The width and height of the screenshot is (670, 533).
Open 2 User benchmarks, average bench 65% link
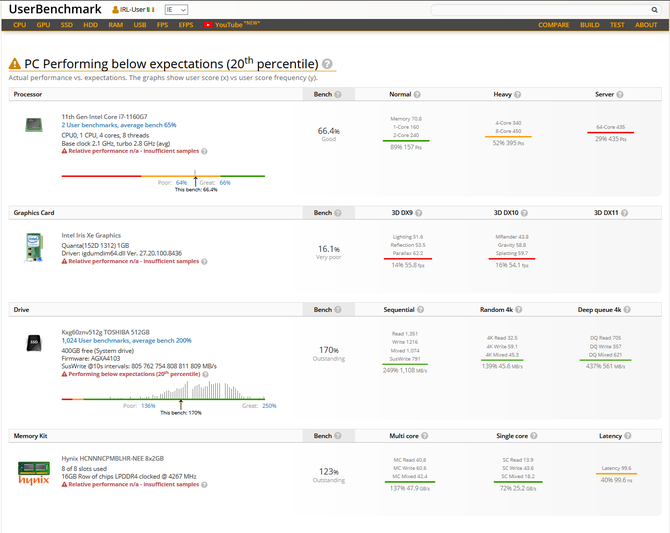(119, 125)
